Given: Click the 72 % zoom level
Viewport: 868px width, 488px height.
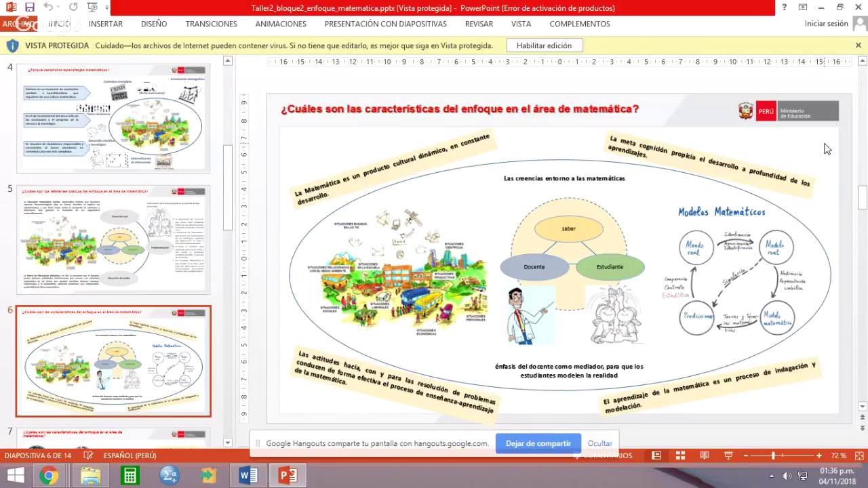Looking at the screenshot, I should click(x=838, y=455).
